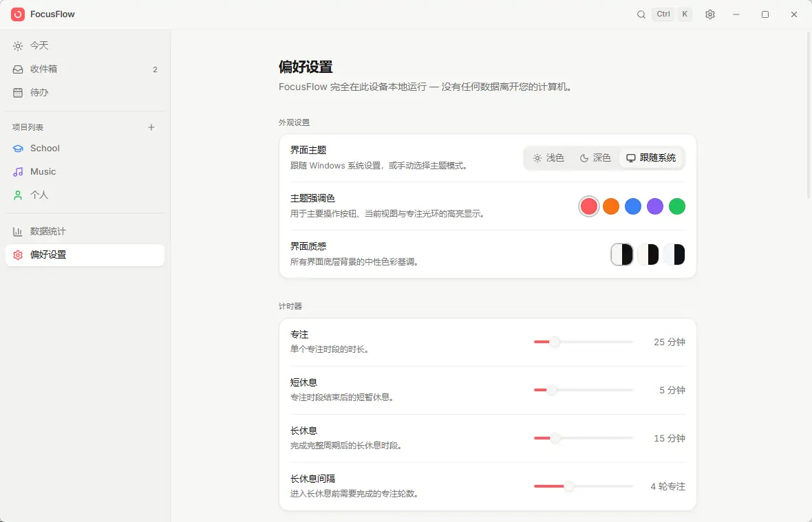Open the 数据统计 statistics page
This screenshot has width=812, height=522.
(x=85, y=232)
